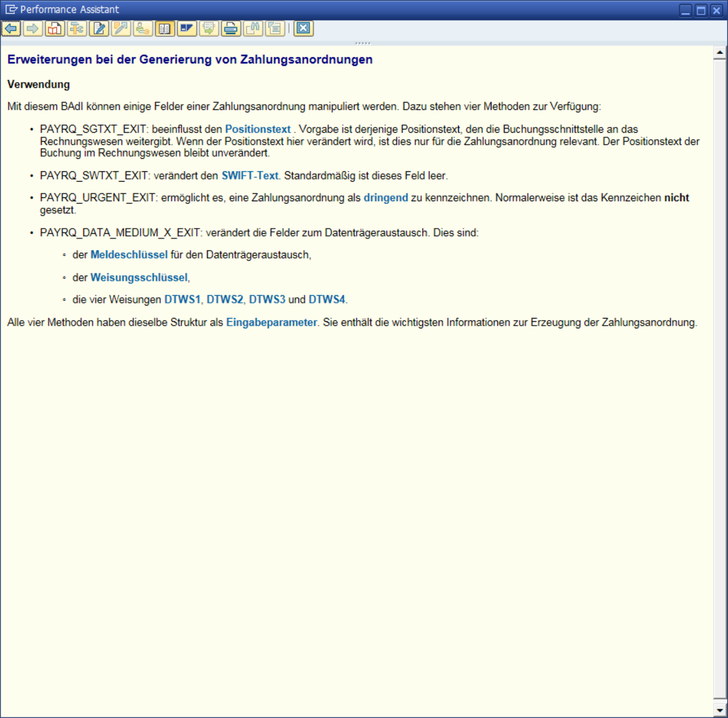Click the Back arrow in toolbar

11,28
